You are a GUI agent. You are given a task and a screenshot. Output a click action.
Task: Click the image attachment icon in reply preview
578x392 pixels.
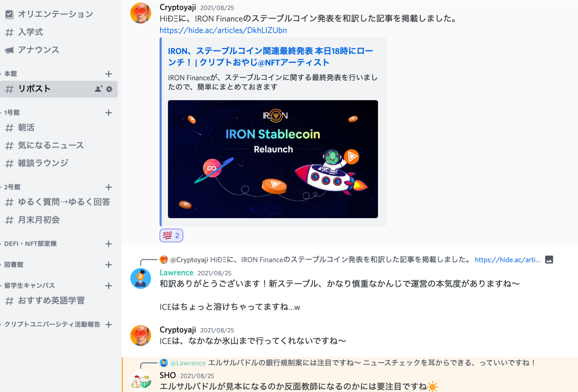pyautogui.click(x=549, y=260)
